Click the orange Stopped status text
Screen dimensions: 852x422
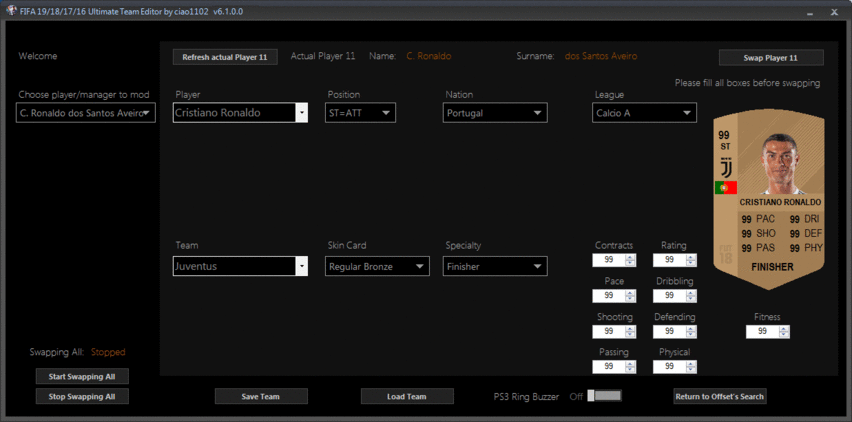108,352
